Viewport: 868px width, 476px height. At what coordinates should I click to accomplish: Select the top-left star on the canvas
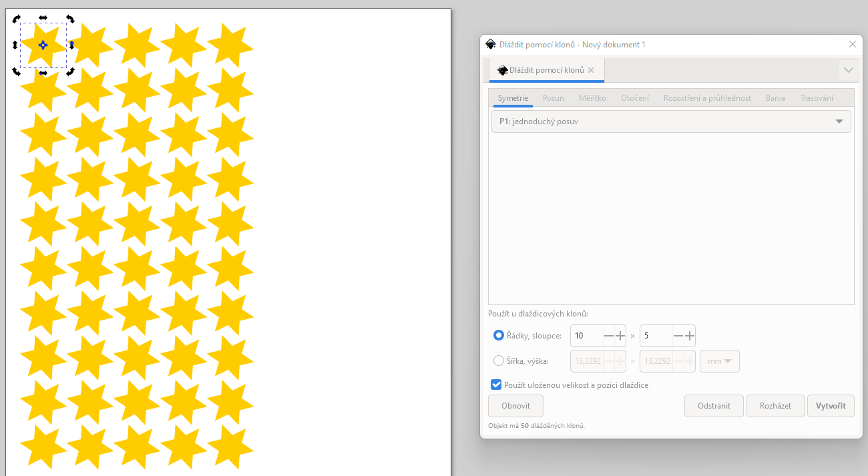pos(42,45)
